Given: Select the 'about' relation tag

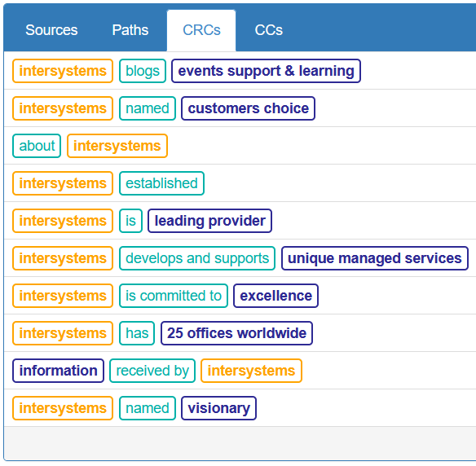Looking at the screenshot, I should 37,146.
